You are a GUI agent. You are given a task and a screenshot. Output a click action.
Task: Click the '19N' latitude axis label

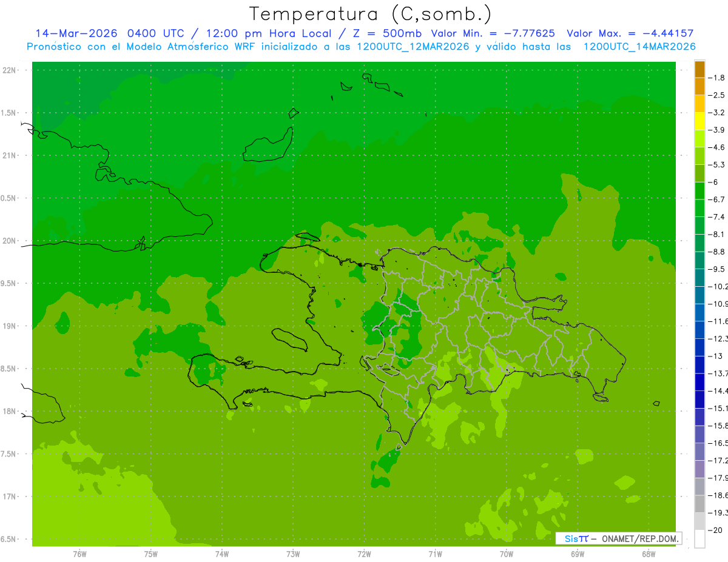(x=9, y=326)
